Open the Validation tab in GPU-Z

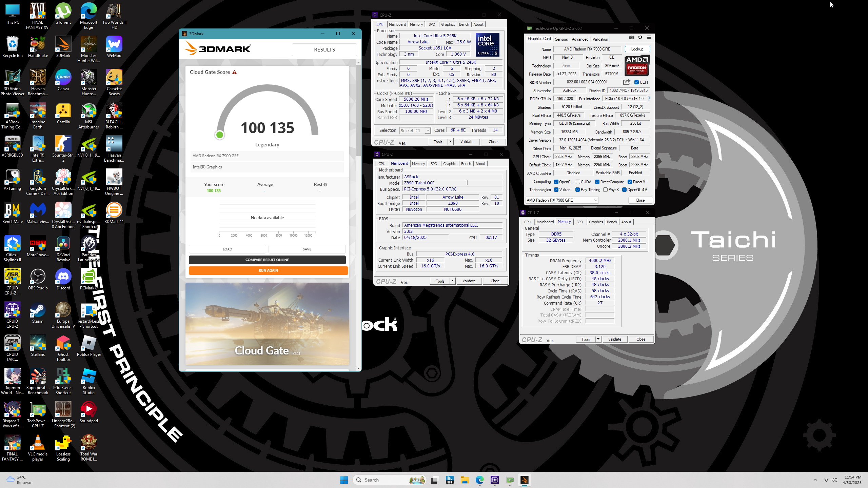600,39
